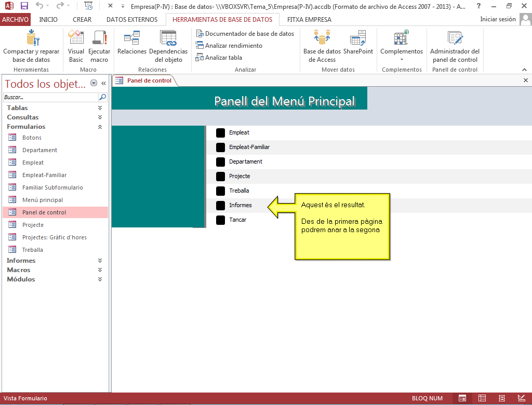Open Administrador del panel de control
The height and width of the screenshot is (405, 532).
click(455, 46)
